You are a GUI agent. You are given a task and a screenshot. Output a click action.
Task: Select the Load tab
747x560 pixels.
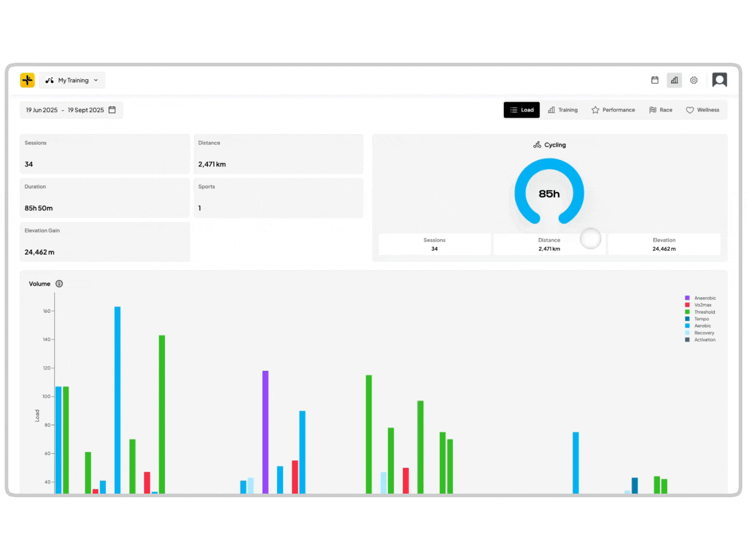pyautogui.click(x=522, y=110)
